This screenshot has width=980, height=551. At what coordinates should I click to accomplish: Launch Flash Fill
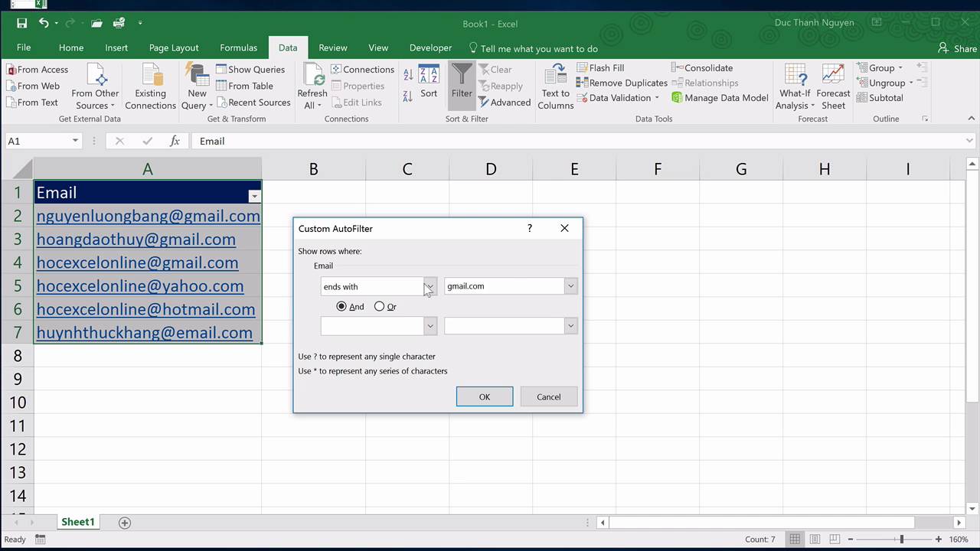point(601,67)
